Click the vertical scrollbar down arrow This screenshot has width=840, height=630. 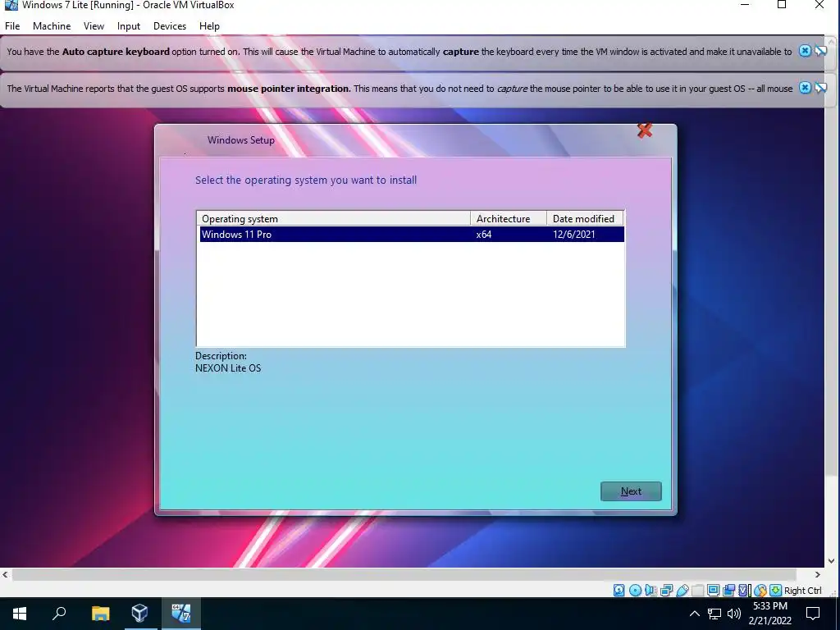[x=832, y=561]
